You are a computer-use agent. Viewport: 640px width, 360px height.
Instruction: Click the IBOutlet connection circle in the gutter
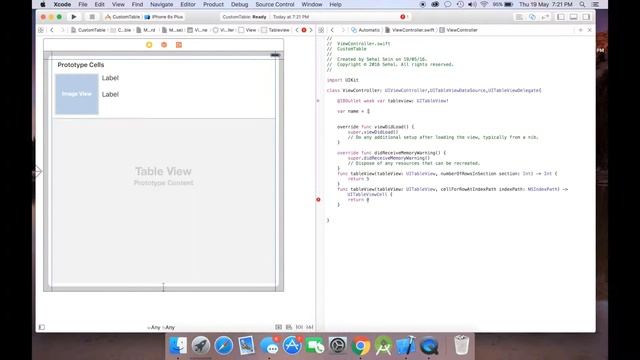point(318,100)
